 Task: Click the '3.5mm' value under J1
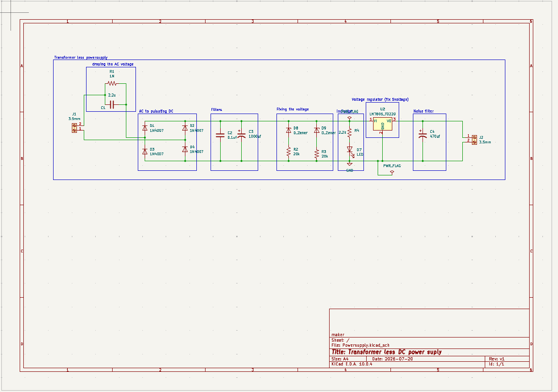(x=74, y=119)
